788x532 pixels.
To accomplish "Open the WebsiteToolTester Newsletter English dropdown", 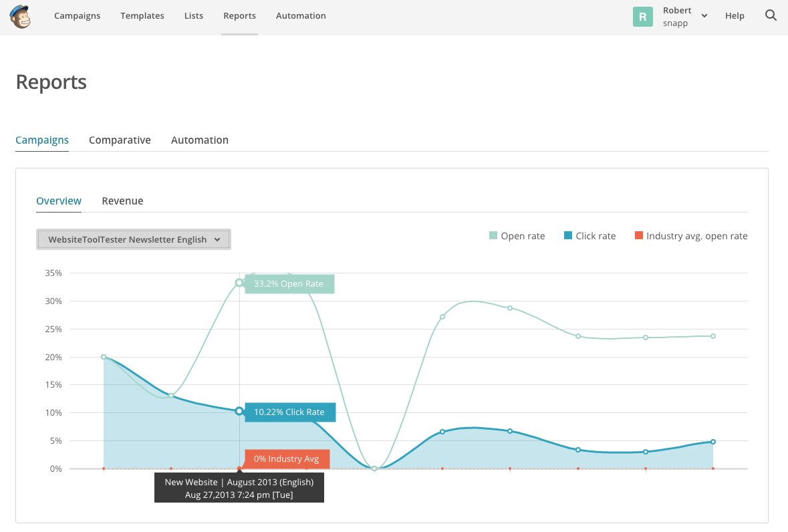I will 133,239.
